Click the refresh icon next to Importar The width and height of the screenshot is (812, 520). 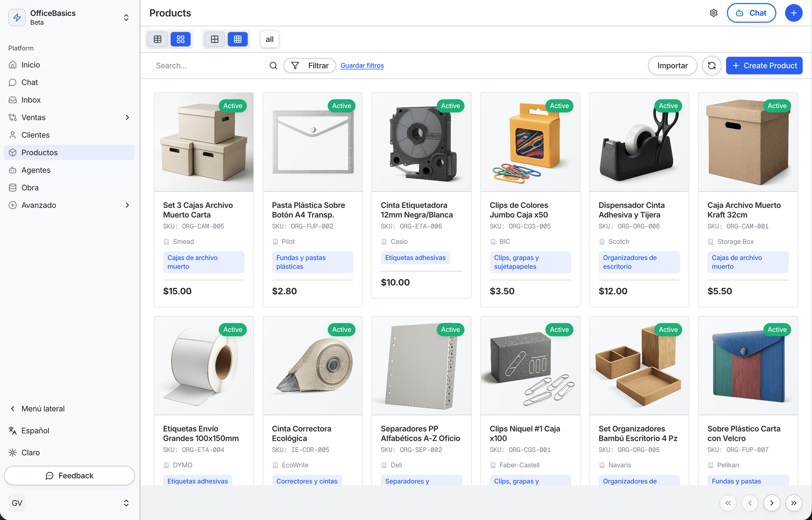click(712, 66)
